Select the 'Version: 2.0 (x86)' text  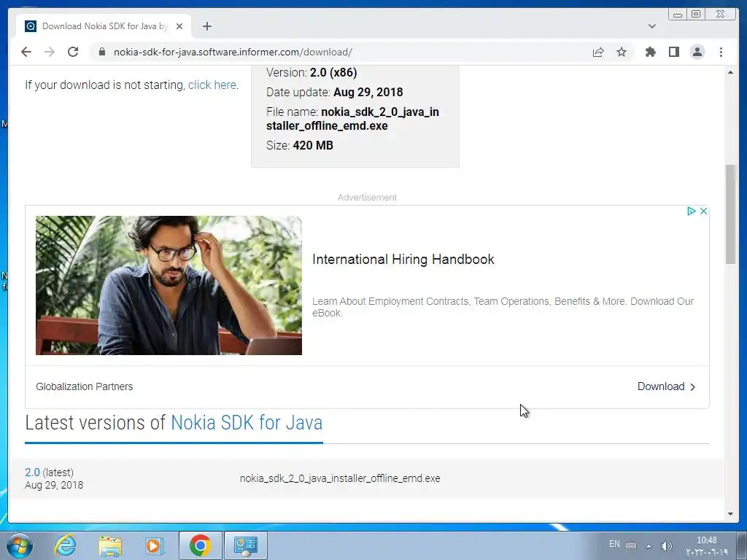tap(311, 72)
